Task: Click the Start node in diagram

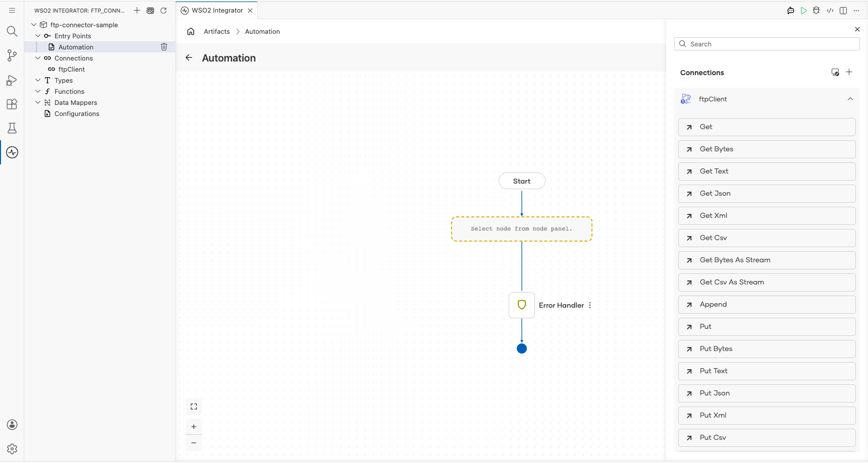Action: tap(522, 181)
